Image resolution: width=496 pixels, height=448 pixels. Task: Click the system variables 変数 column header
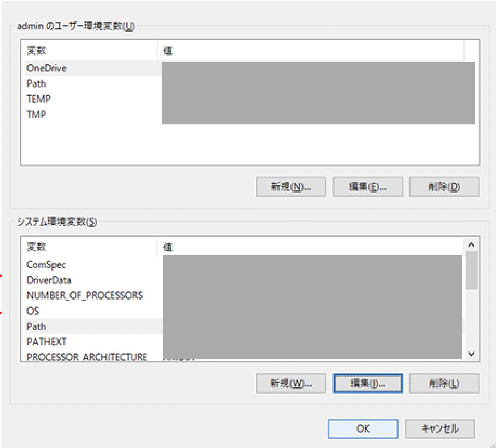pos(91,247)
